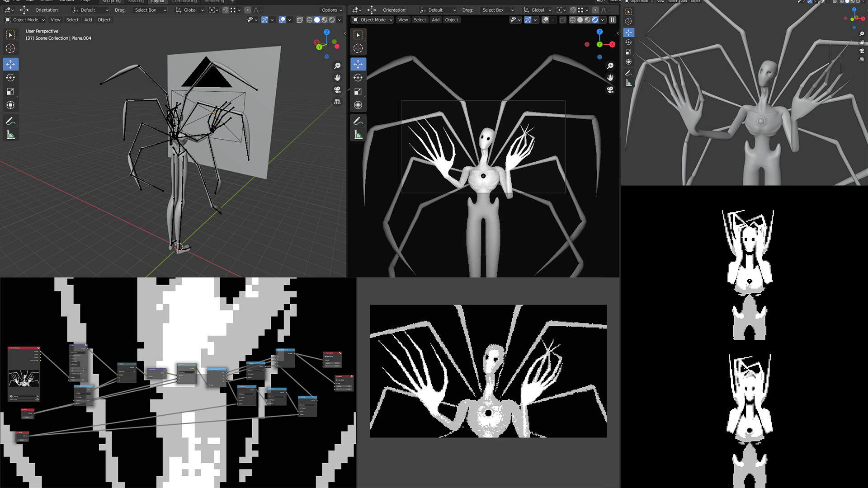Viewport: 868px width, 488px height.
Task: Toggle X-ray in left viewport header
Action: pyautogui.click(x=299, y=20)
